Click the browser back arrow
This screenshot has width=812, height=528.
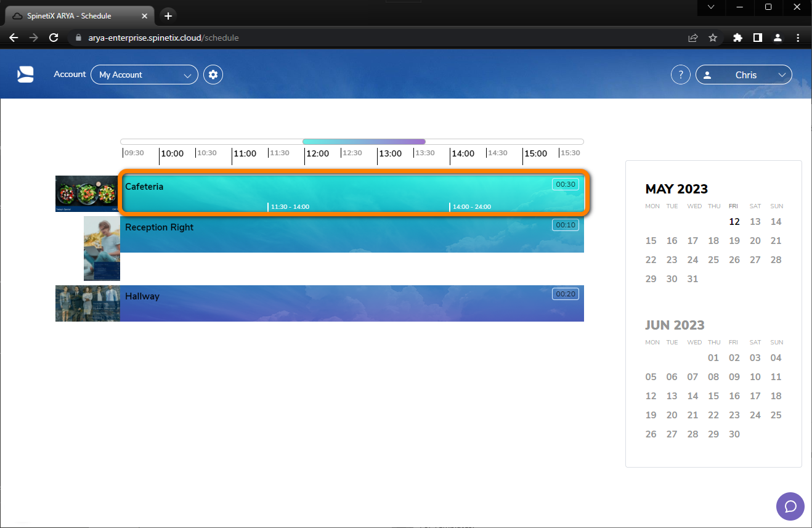(x=14, y=38)
